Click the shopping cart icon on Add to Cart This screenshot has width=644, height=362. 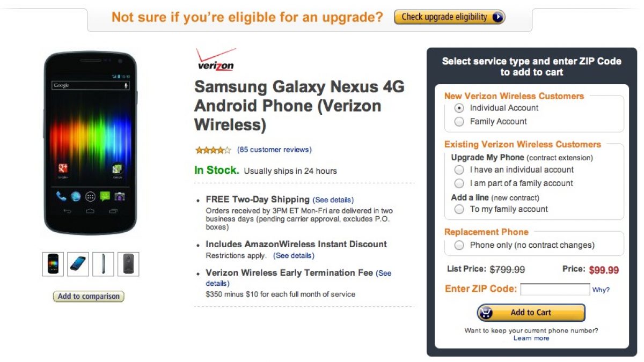[x=485, y=312]
